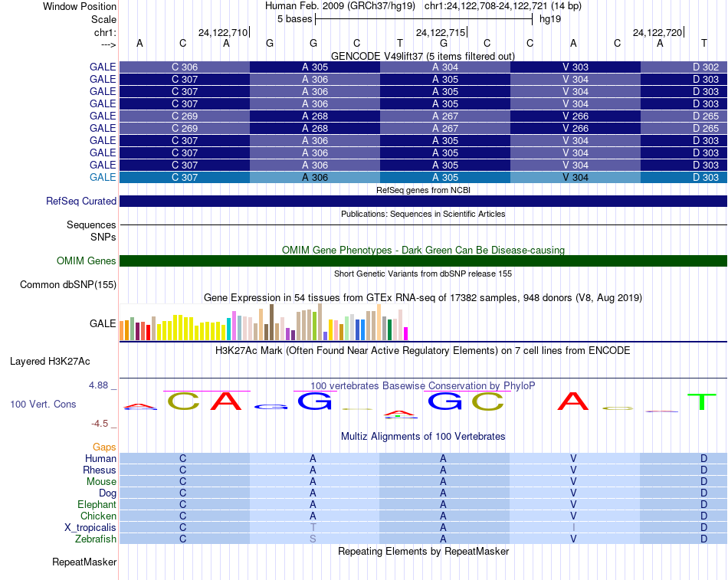The height and width of the screenshot is (580, 728).
Task: Click the Rhesus species label
Action: point(100,470)
